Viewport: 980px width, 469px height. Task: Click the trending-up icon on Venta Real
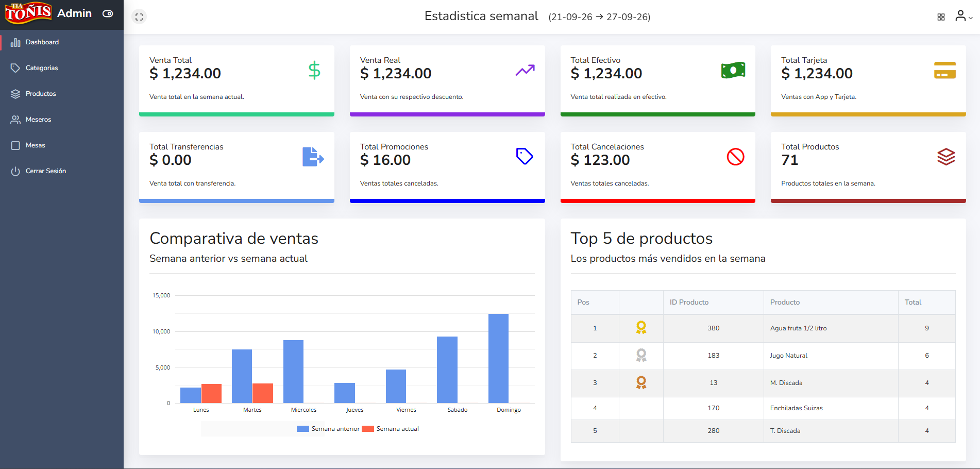pos(525,70)
